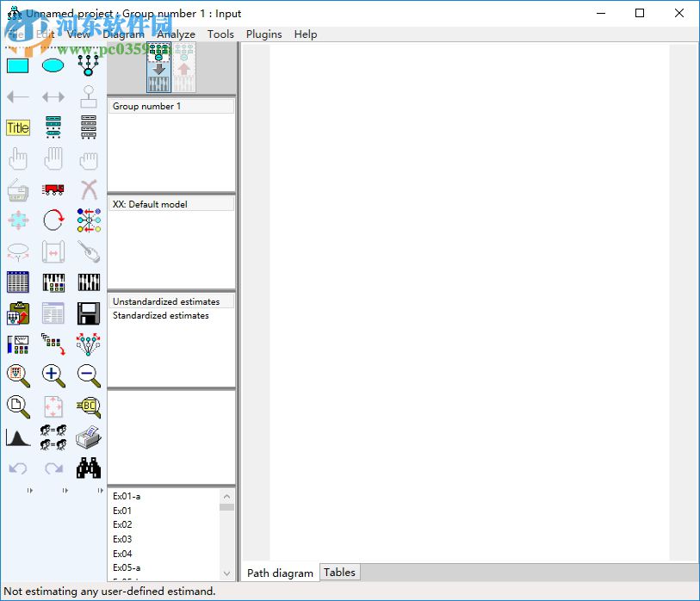Click the undo arrow tool
The width and height of the screenshot is (700, 601).
[x=18, y=468]
